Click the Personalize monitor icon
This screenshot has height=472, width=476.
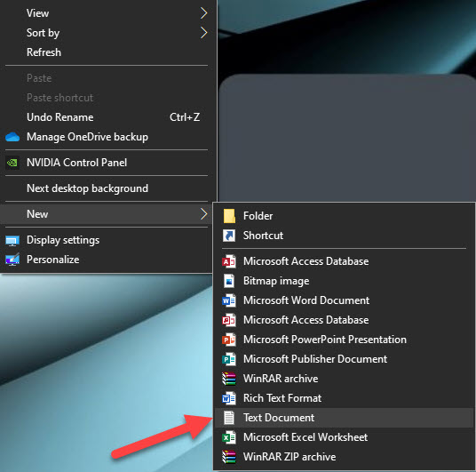coord(12,260)
